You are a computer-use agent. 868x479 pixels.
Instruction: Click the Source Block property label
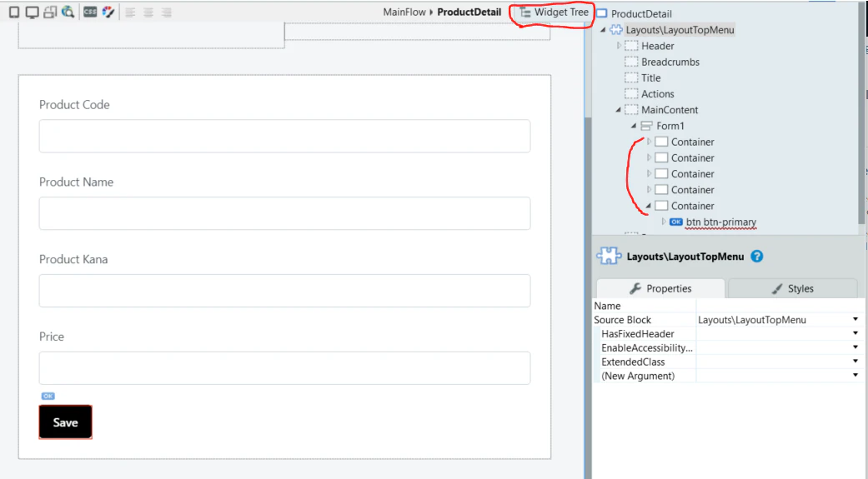point(622,320)
